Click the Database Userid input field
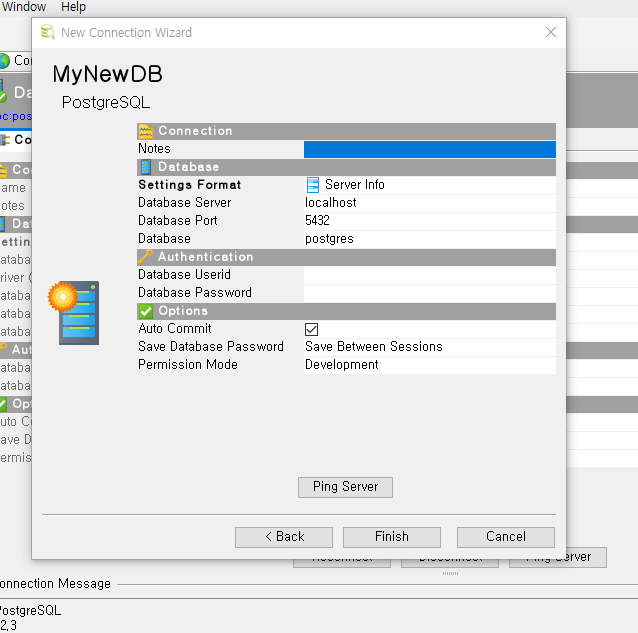This screenshot has height=633, width=638. 430,275
